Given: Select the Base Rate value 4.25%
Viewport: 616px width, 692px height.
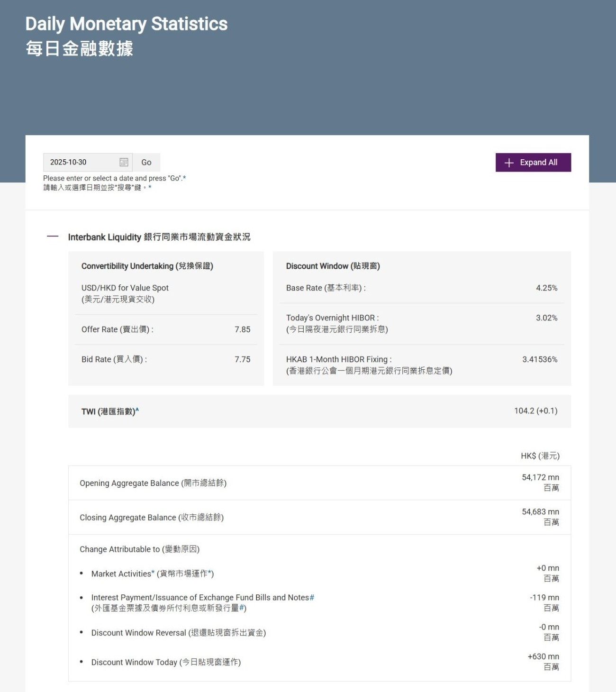Looking at the screenshot, I should tap(546, 288).
